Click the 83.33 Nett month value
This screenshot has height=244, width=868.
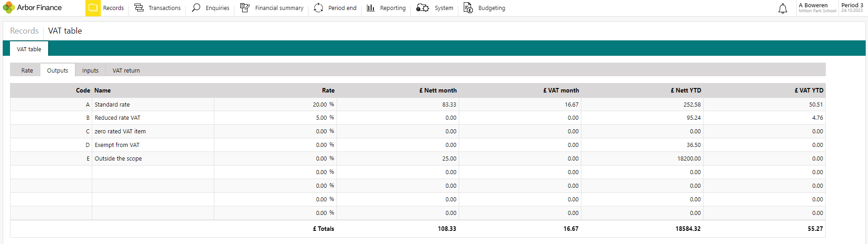[x=449, y=104]
